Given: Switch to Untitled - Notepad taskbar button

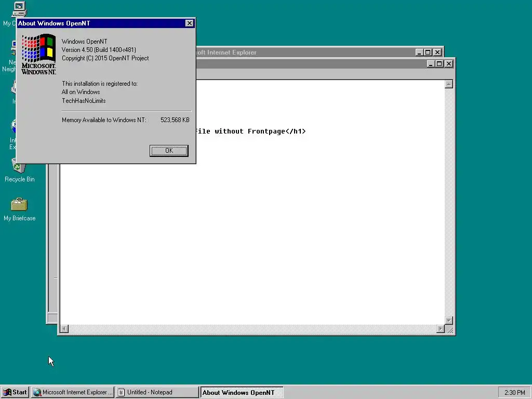Looking at the screenshot, I should click(x=157, y=392).
